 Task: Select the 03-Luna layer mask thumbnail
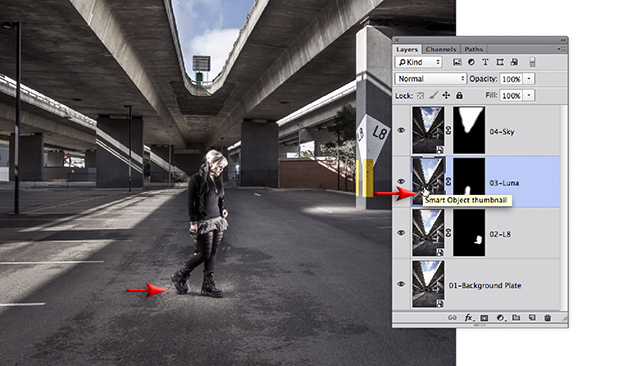pyautogui.click(x=469, y=181)
